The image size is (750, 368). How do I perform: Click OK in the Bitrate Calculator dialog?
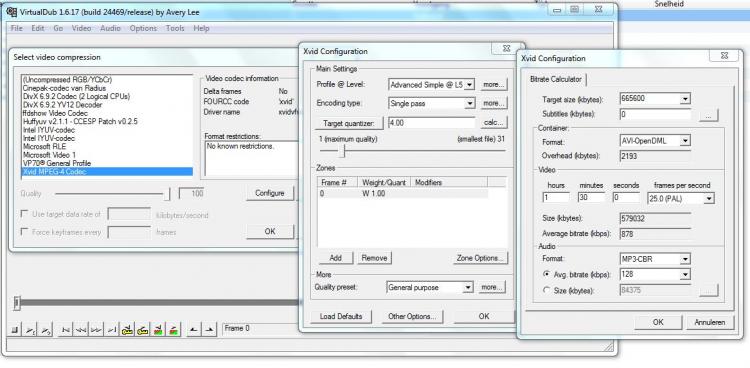coord(658,323)
